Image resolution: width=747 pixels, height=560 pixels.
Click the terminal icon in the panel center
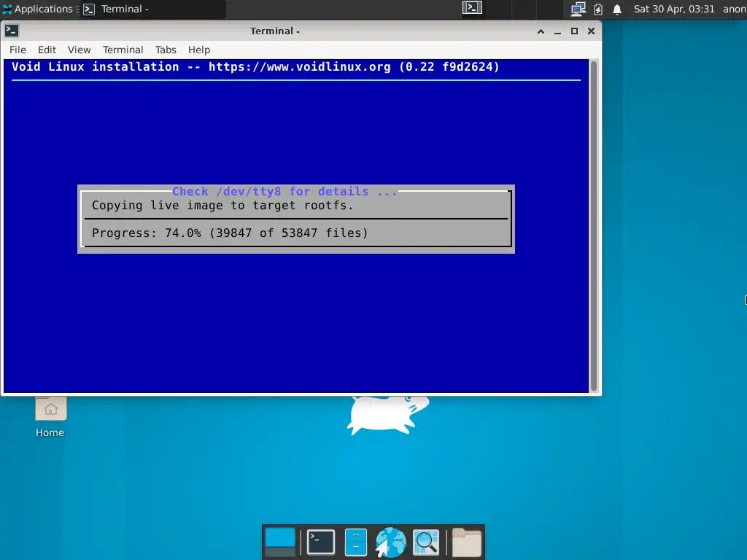point(472,8)
